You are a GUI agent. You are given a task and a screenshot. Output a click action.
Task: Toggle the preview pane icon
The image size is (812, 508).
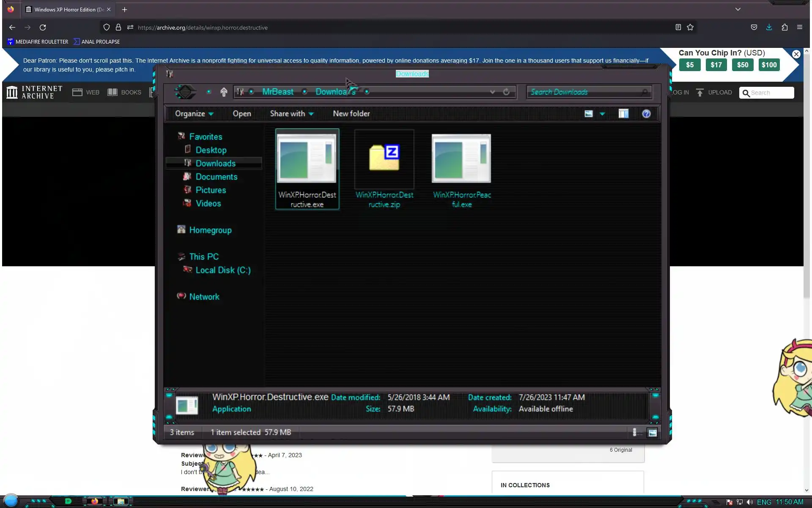tap(623, 113)
